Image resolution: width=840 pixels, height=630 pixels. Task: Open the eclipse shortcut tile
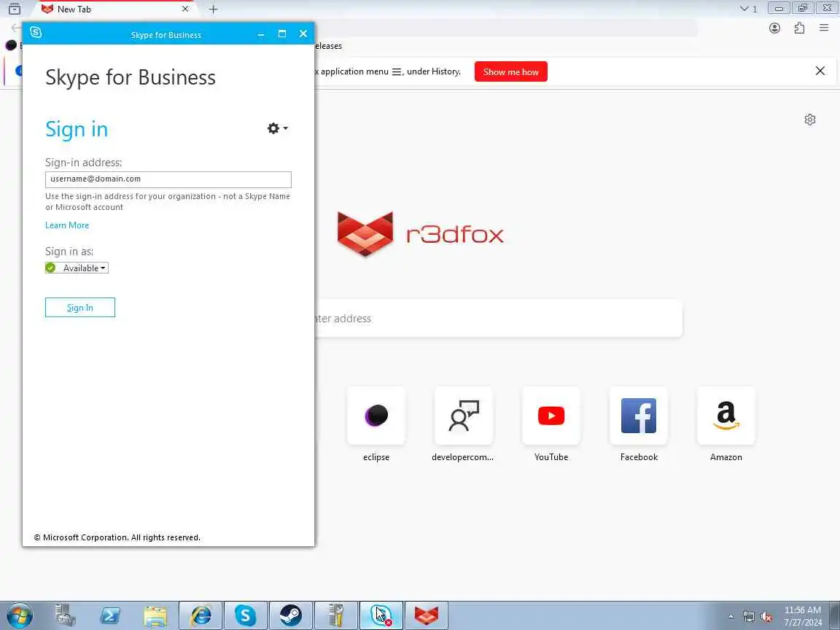[376, 416]
